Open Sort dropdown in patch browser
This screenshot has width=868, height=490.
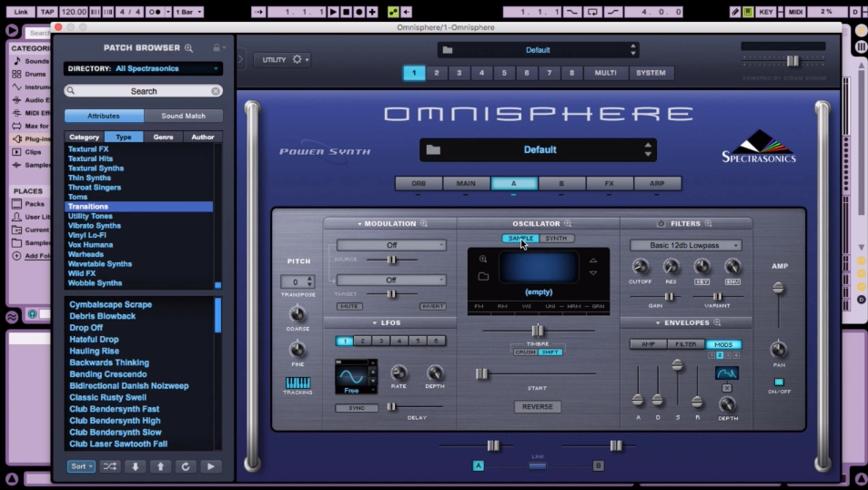[x=81, y=466]
